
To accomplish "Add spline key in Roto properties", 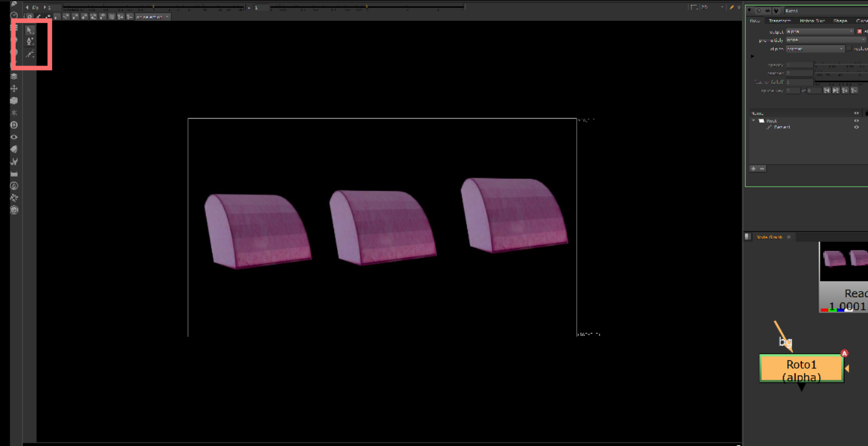I will point(845,91).
